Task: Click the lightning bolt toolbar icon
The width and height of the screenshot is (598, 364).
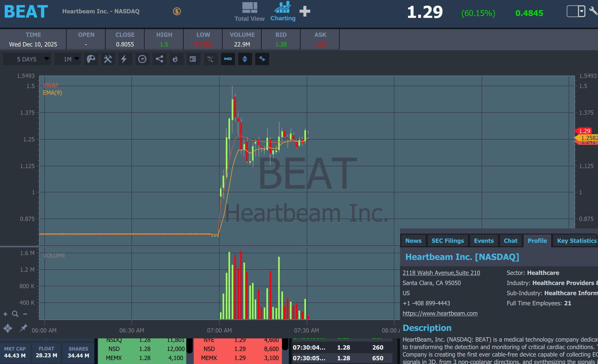Action: click(x=124, y=59)
